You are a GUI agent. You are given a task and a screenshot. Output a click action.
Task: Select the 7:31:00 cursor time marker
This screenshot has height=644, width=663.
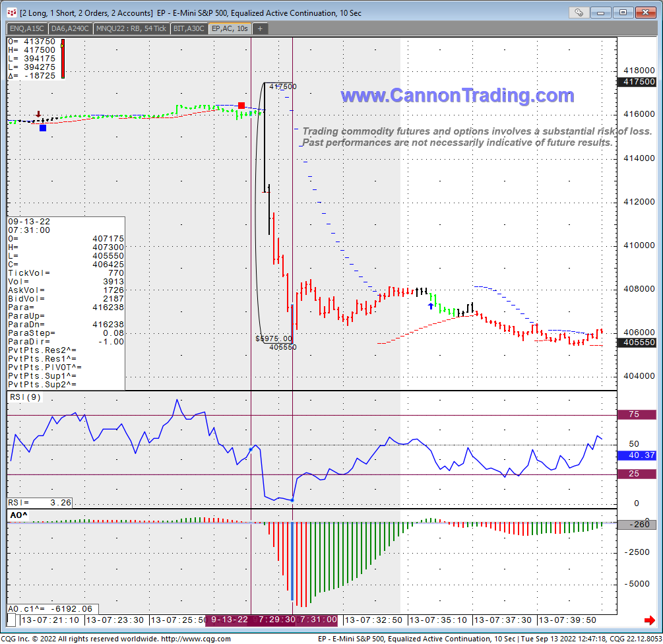[317, 620]
